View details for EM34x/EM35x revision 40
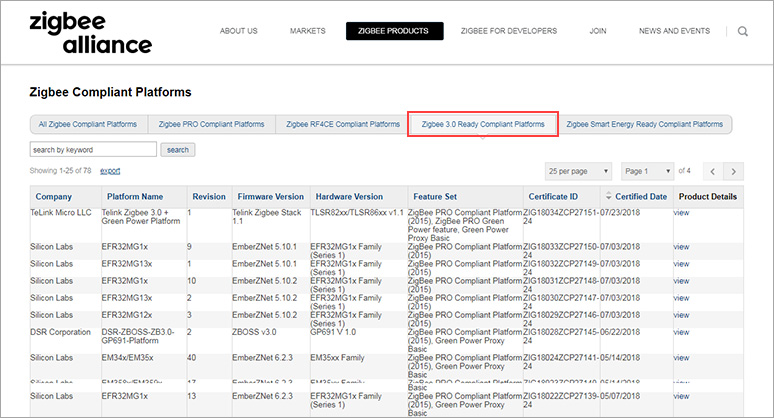The image size is (774, 418). point(681,358)
